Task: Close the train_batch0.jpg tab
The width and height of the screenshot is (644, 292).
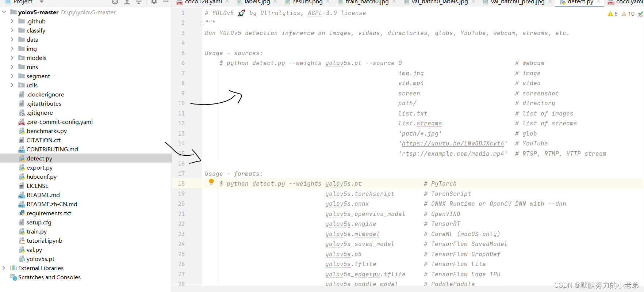Action: coord(394,2)
